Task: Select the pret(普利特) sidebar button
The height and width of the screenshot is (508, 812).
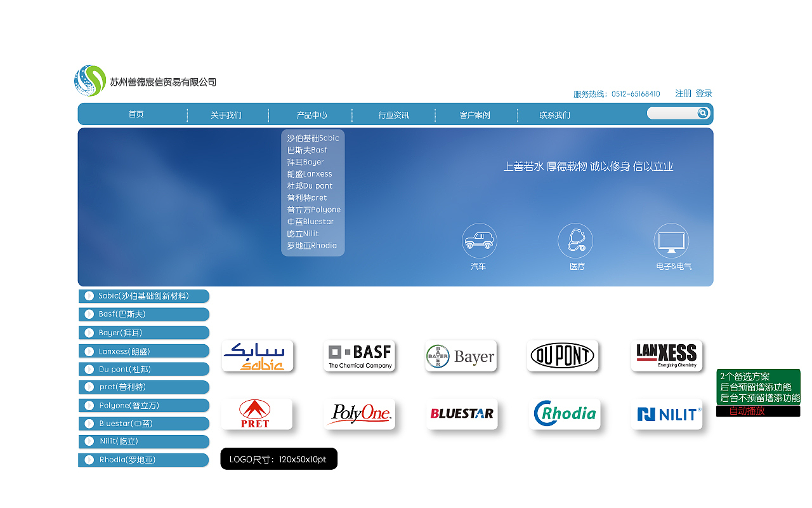Action: tap(143, 387)
